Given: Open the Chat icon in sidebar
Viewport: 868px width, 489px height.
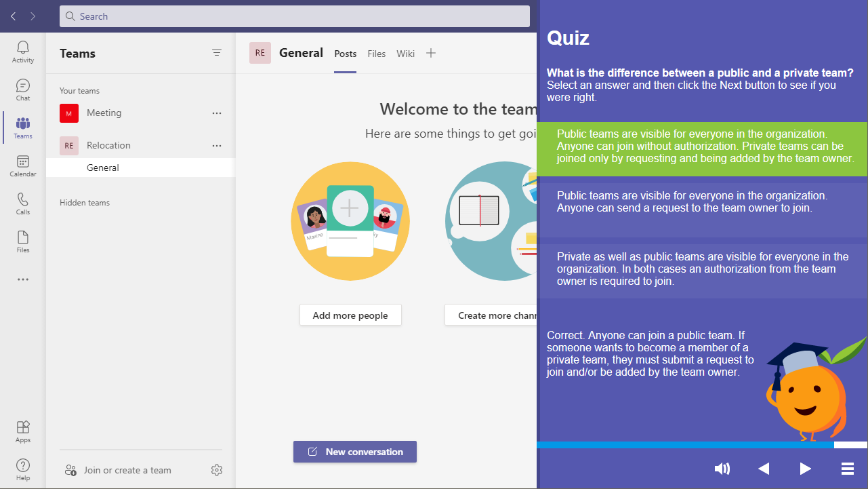Looking at the screenshot, I should [x=23, y=90].
